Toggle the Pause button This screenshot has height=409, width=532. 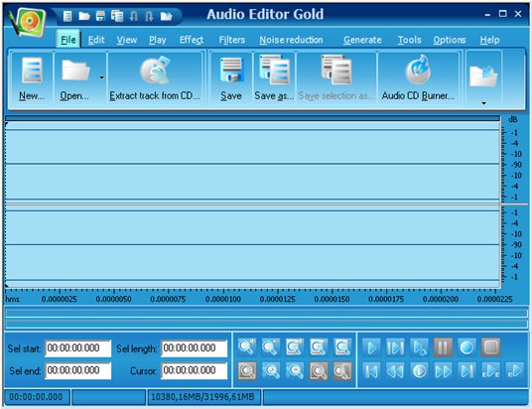pos(443,347)
